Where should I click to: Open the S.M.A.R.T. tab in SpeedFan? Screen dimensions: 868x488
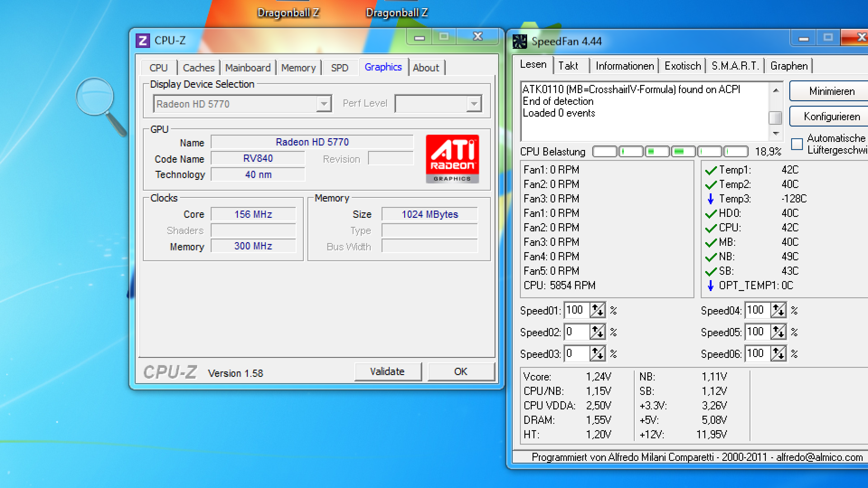[735, 66]
